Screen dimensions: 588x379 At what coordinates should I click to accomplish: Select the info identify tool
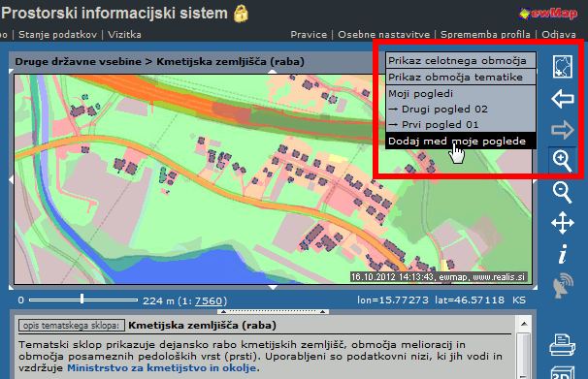pos(563,254)
